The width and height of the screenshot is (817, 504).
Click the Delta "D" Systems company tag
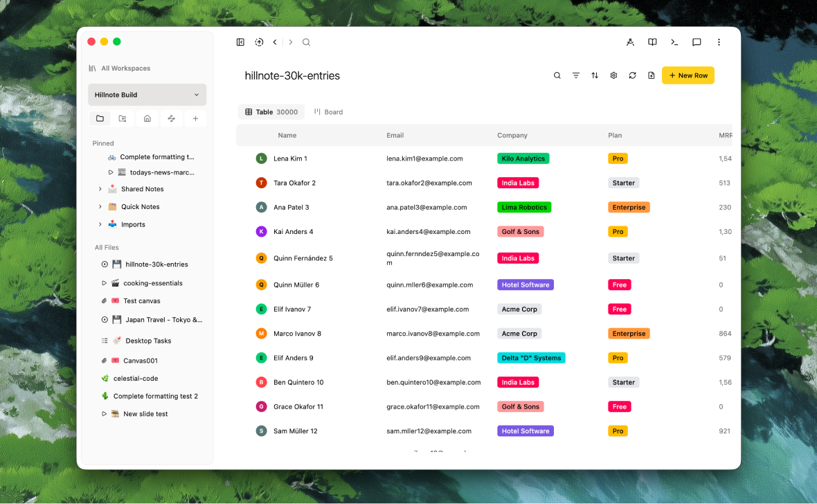(531, 358)
